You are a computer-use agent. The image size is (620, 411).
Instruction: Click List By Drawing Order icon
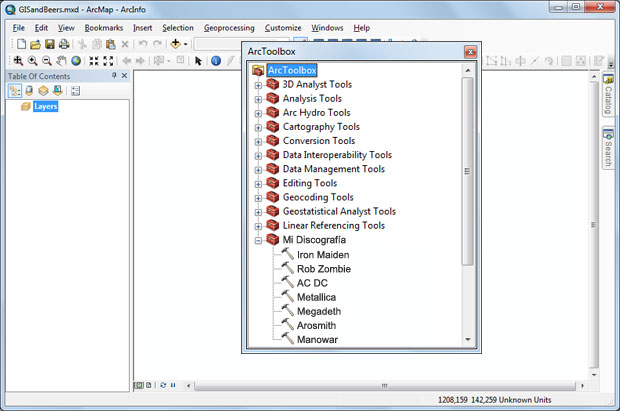pyautogui.click(x=15, y=91)
